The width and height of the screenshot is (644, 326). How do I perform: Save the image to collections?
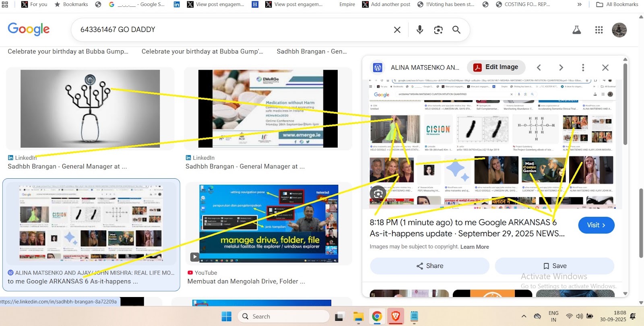554,266
